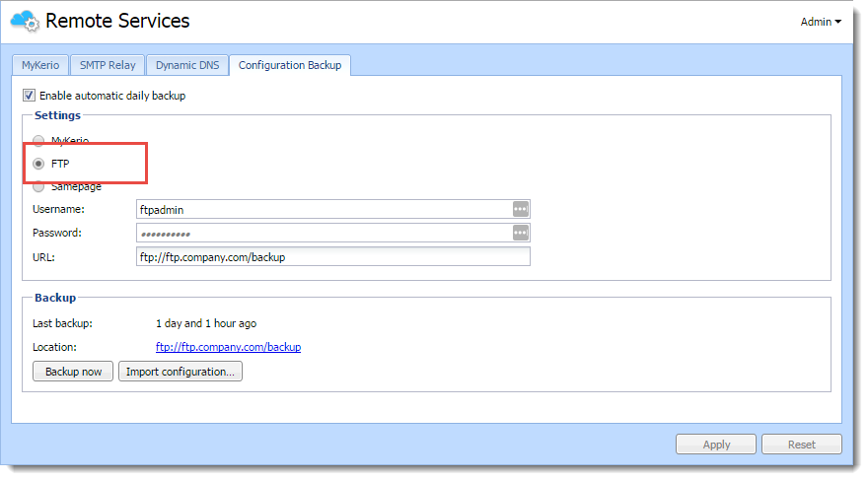868x480 pixels.
Task: Click the 'Location:' label
Action: [x=54, y=347]
